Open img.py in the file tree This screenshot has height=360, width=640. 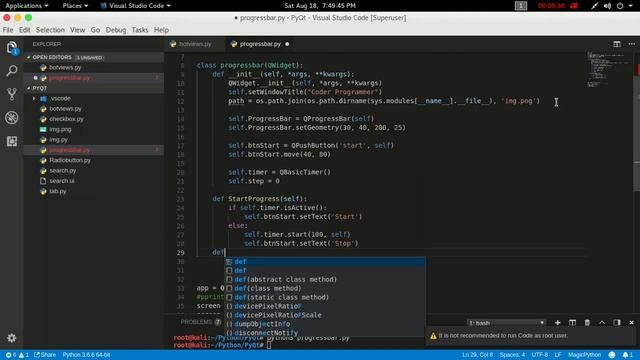click(x=58, y=140)
